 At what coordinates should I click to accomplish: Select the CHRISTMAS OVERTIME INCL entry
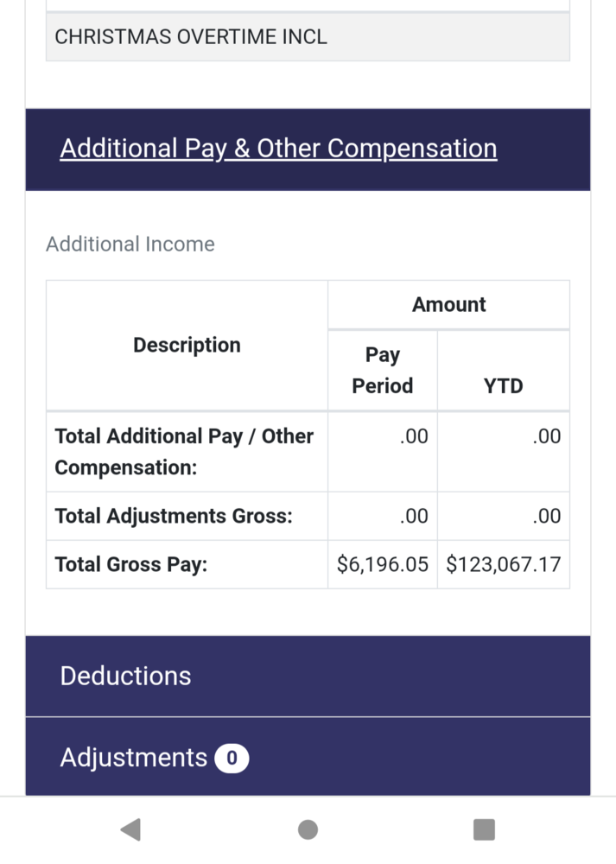coord(191,36)
